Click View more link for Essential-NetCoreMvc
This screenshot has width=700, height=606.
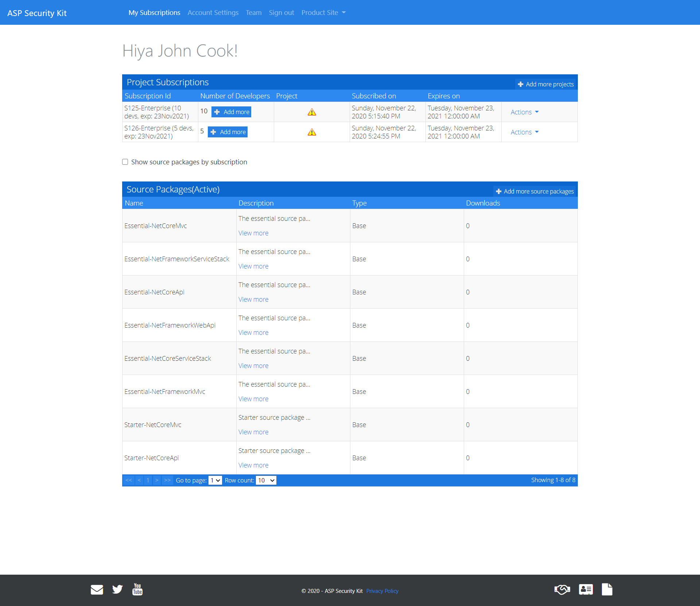click(x=253, y=232)
